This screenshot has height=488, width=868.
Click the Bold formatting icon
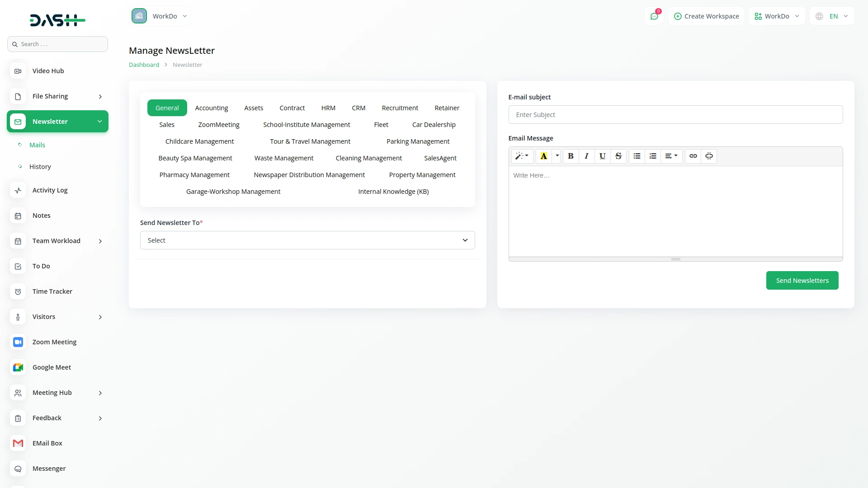pyautogui.click(x=571, y=156)
